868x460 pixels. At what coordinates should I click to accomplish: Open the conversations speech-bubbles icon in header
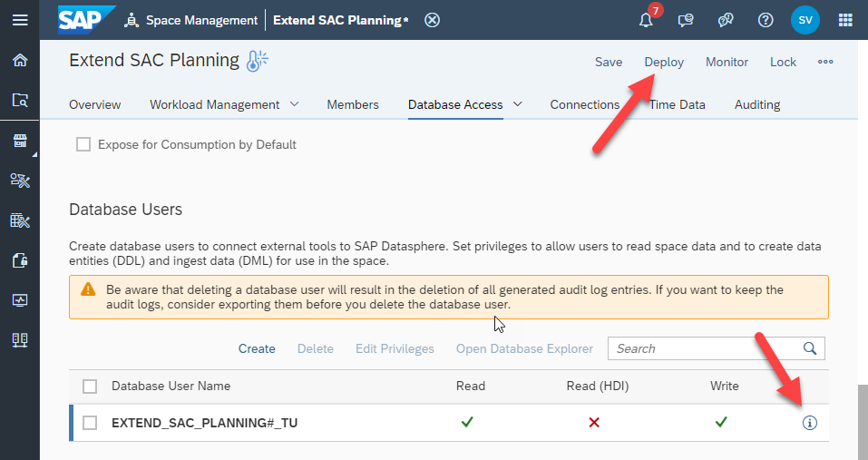(x=726, y=21)
